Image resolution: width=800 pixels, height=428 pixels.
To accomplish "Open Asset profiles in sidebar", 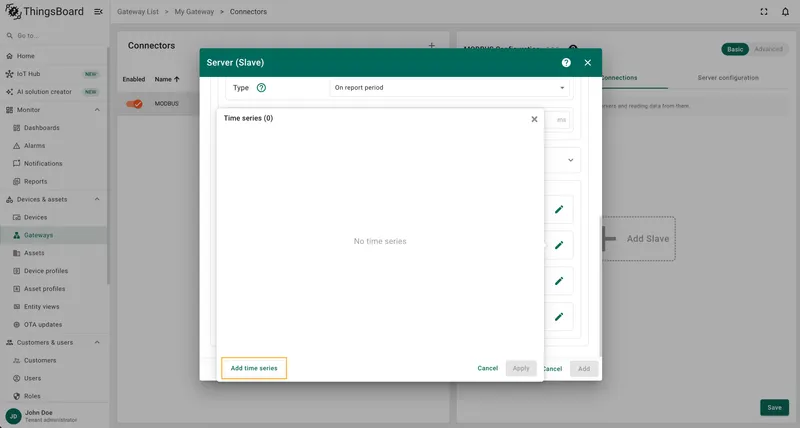I will 54,289.
